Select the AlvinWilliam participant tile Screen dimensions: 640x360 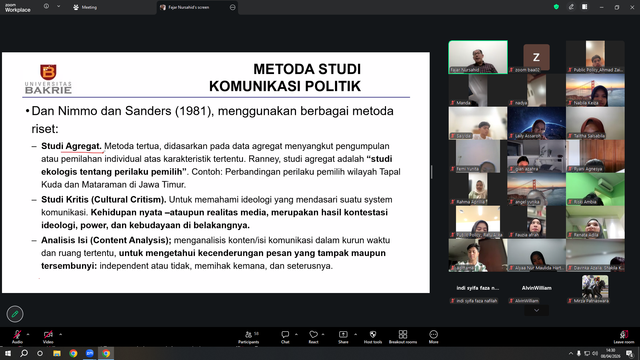click(x=536, y=289)
